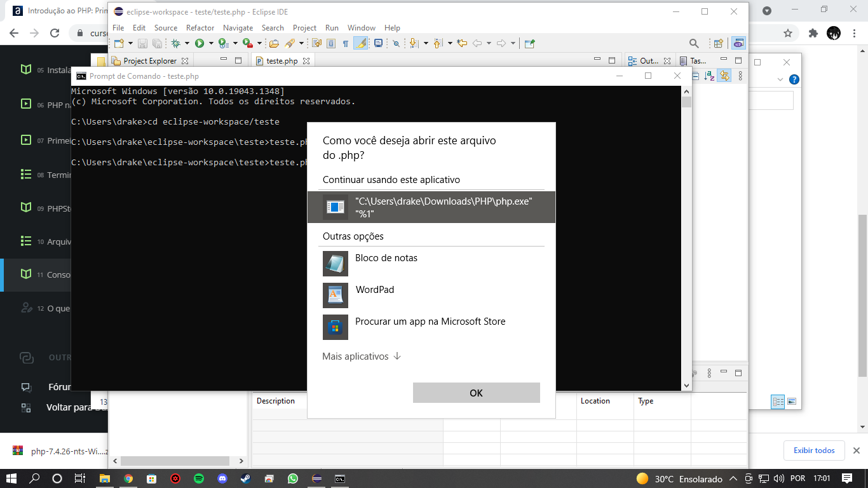Open the Next Annotation dropdown arrow
Image resolution: width=868 pixels, height=488 pixels.
click(426, 43)
